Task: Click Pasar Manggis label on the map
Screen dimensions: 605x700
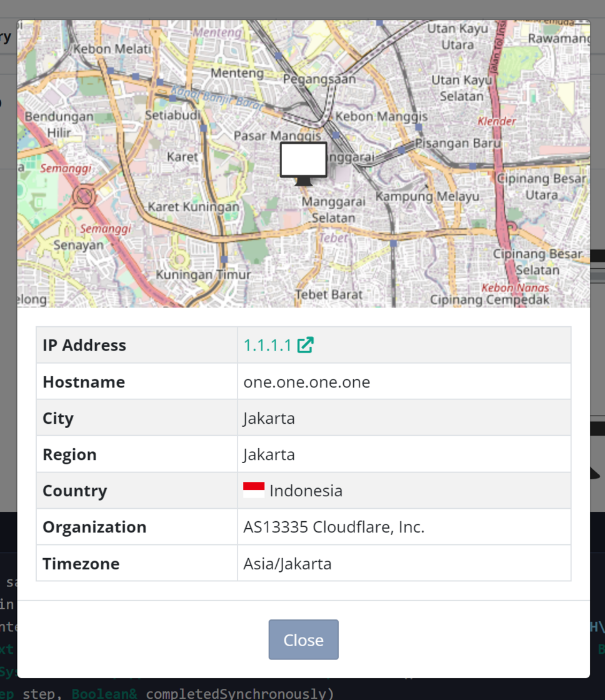Action: (277, 136)
